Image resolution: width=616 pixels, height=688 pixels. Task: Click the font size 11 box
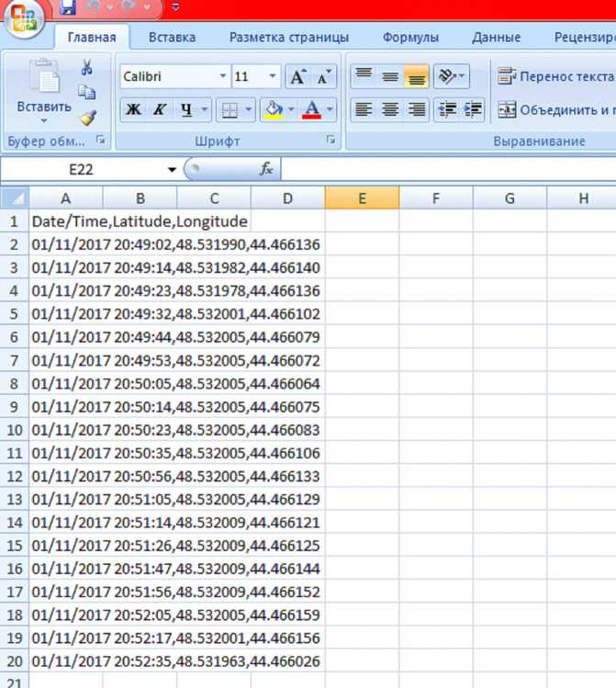point(249,77)
